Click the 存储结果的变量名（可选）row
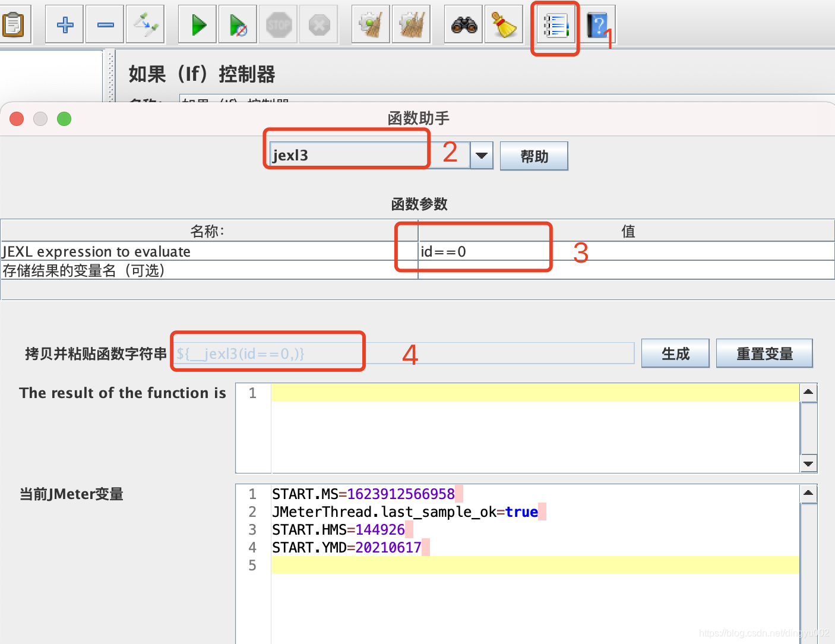This screenshot has height=644, width=835. [417, 270]
